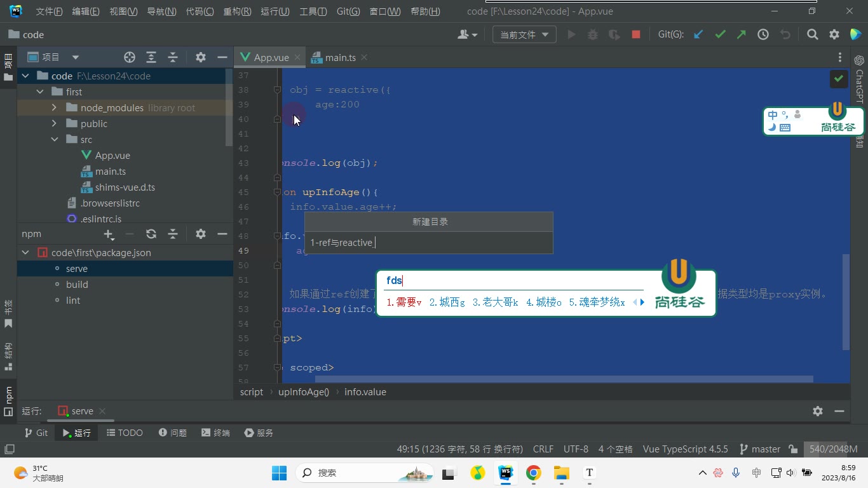Open IDE settings gear in toolbar
This screenshot has width=868, height=488.
point(834,34)
